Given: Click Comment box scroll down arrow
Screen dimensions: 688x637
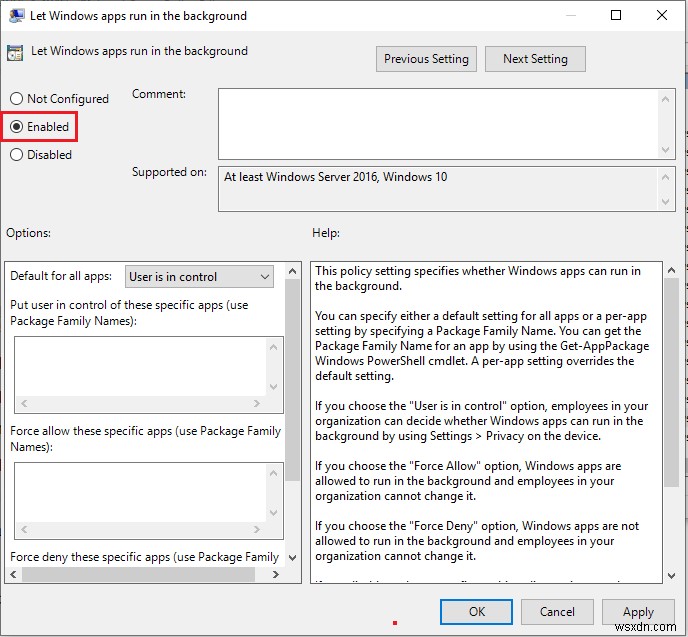Looking at the screenshot, I should 666,150.
